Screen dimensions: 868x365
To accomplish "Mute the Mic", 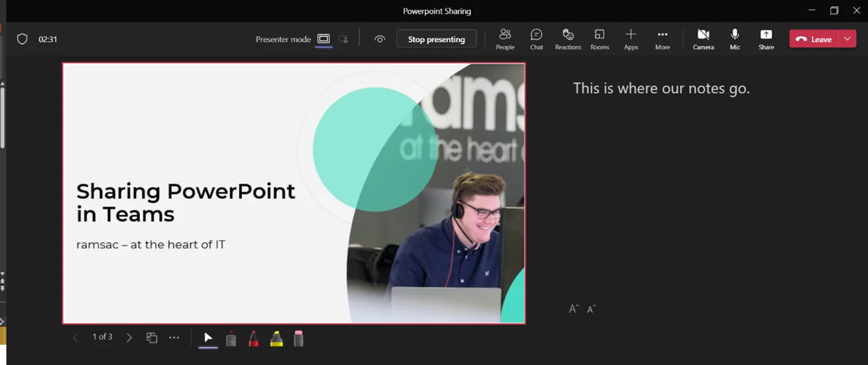I will pos(735,39).
